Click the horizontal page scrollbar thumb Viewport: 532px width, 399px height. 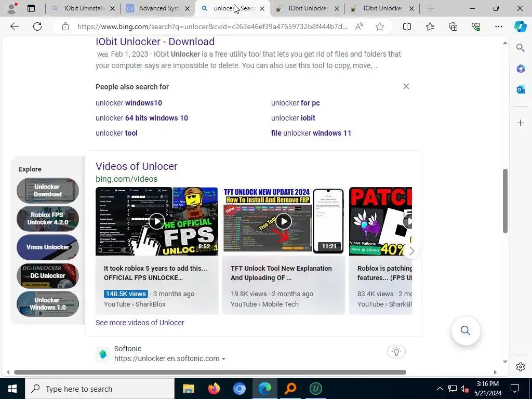[x=210, y=372]
